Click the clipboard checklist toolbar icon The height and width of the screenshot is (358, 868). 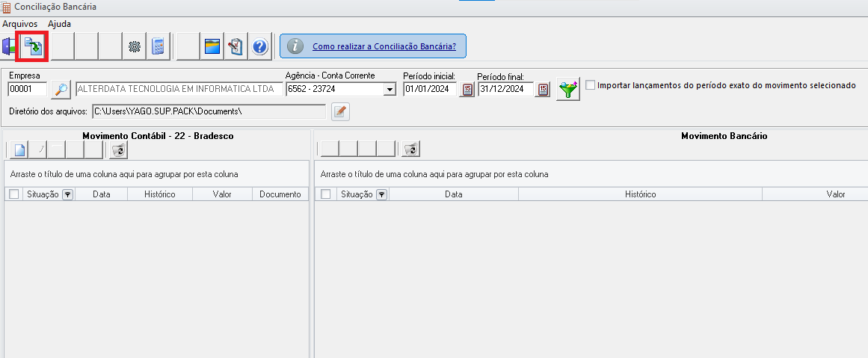tap(236, 46)
